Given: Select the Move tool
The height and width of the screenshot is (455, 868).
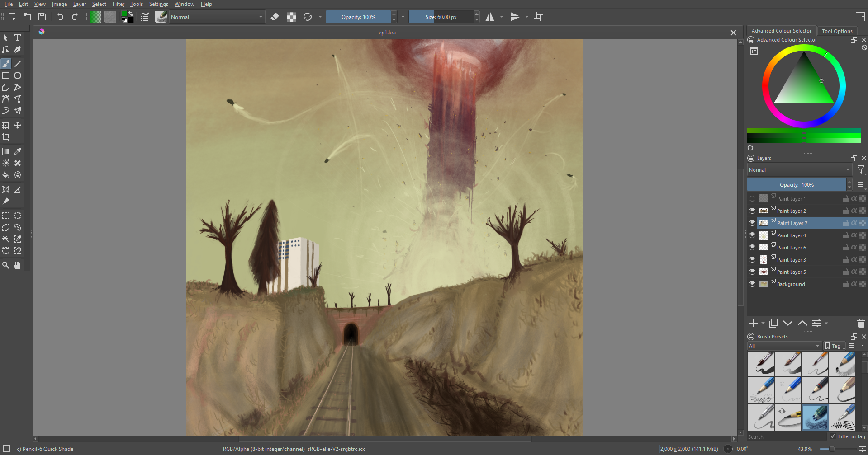Looking at the screenshot, I should pyautogui.click(x=18, y=125).
